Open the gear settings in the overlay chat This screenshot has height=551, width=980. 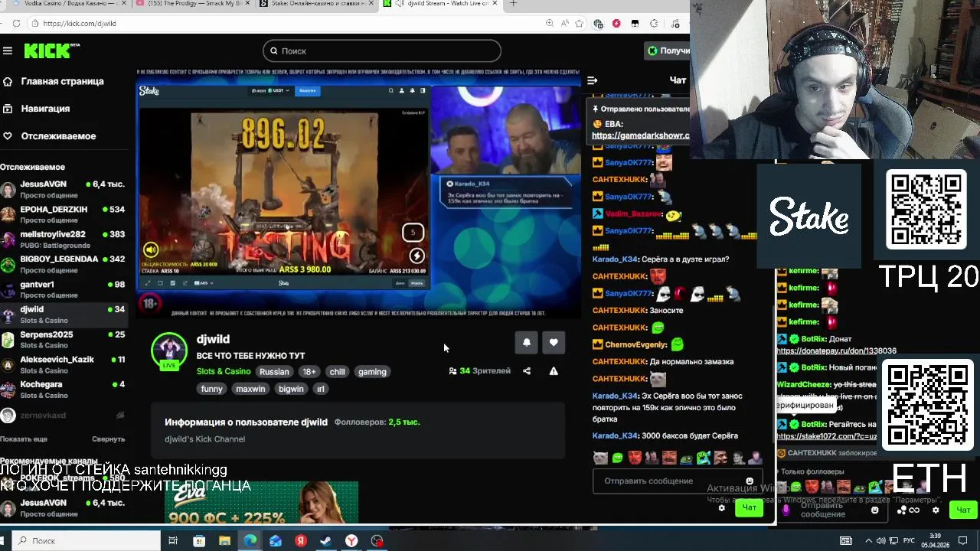coord(935,510)
